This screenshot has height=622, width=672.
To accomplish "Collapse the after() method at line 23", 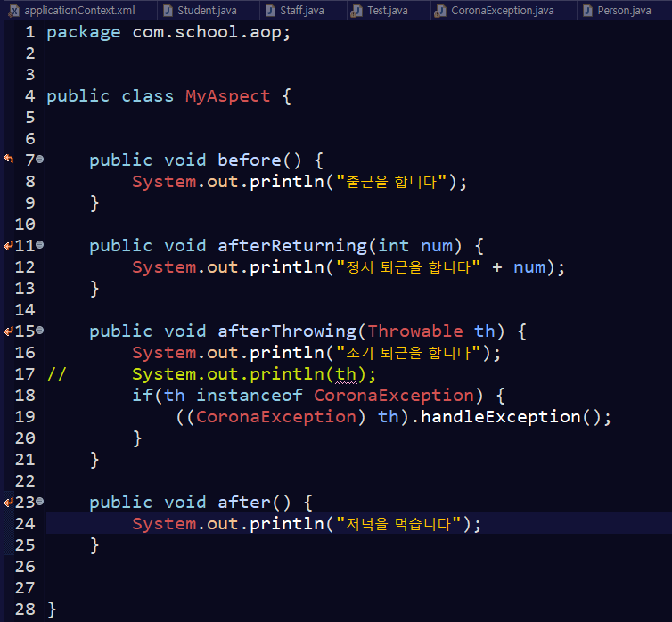I will [40, 501].
